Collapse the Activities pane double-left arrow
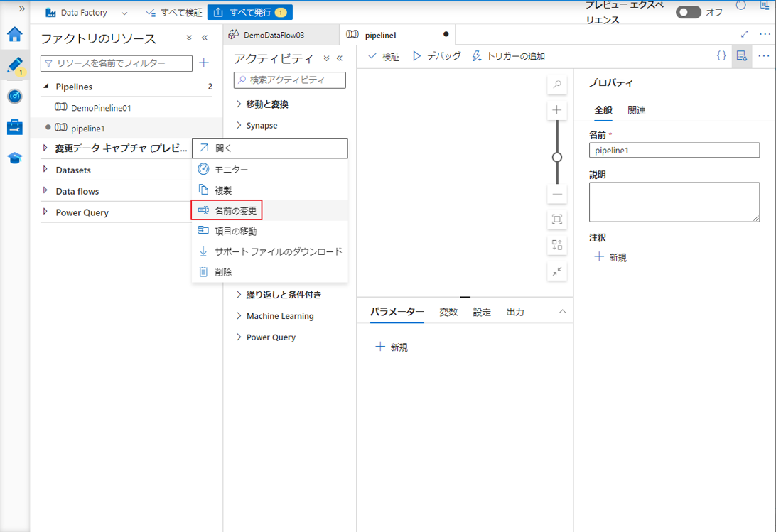This screenshot has width=776, height=532. point(340,58)
